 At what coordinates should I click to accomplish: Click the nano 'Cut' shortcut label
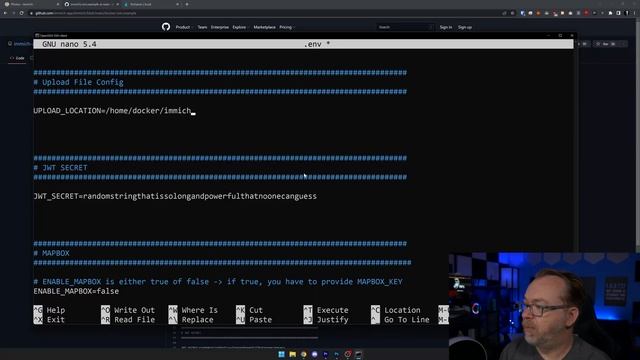click(256, 310)
